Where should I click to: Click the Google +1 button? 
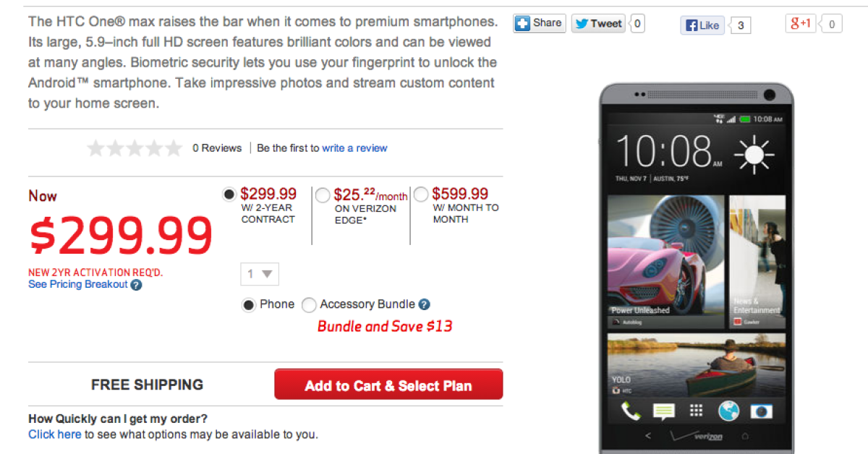[802, 24]
